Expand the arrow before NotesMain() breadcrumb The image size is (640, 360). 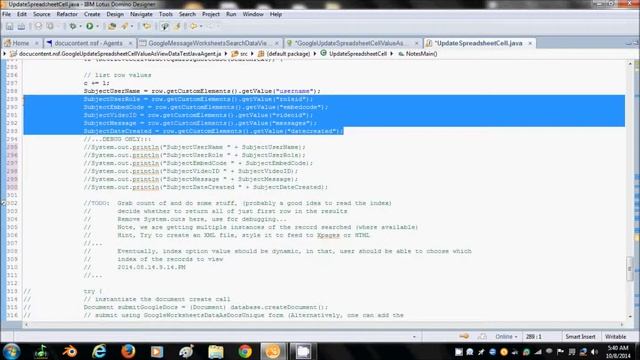(x=392, y=54)
